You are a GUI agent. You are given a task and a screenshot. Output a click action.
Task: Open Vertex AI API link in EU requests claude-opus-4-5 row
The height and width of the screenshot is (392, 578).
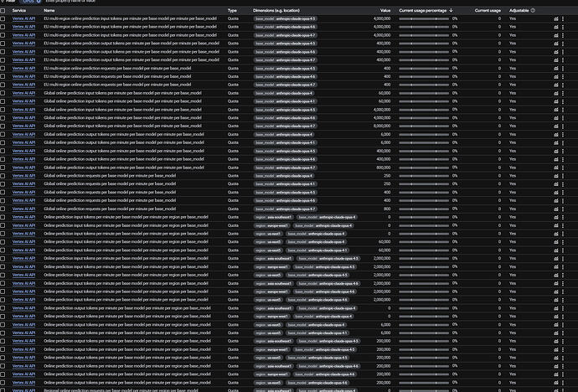tap(23, 68)
